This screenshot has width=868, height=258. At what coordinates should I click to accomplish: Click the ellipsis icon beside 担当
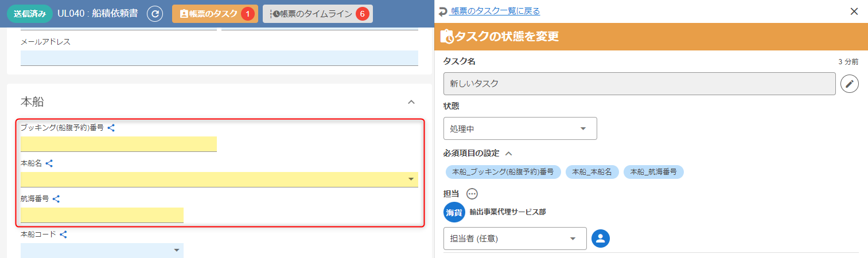pyautogui.click(x=472, y=194)
